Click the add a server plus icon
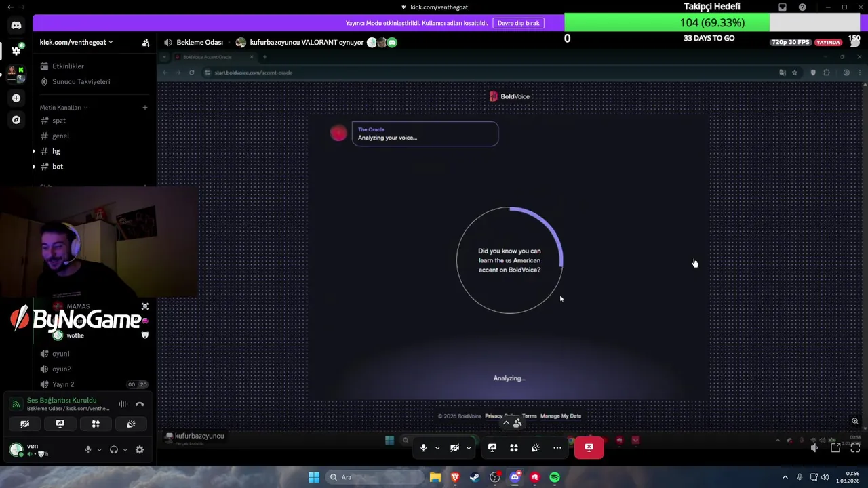Screen dimensions: 868x488 coord(16,98)
